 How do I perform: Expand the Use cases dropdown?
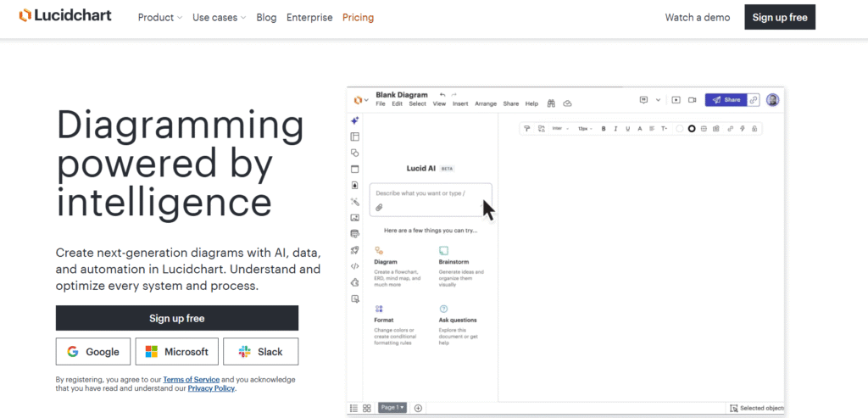tap(219, 17)
